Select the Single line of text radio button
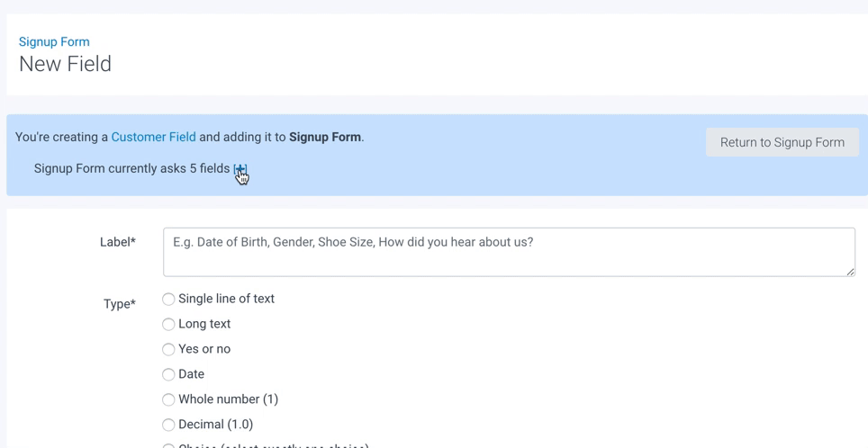 coord(168,299)
